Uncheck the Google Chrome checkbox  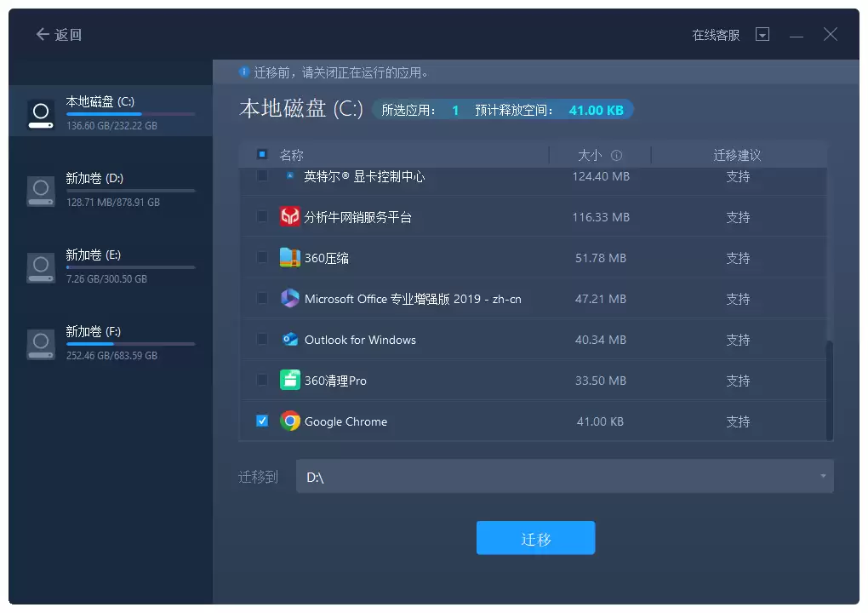261,421
